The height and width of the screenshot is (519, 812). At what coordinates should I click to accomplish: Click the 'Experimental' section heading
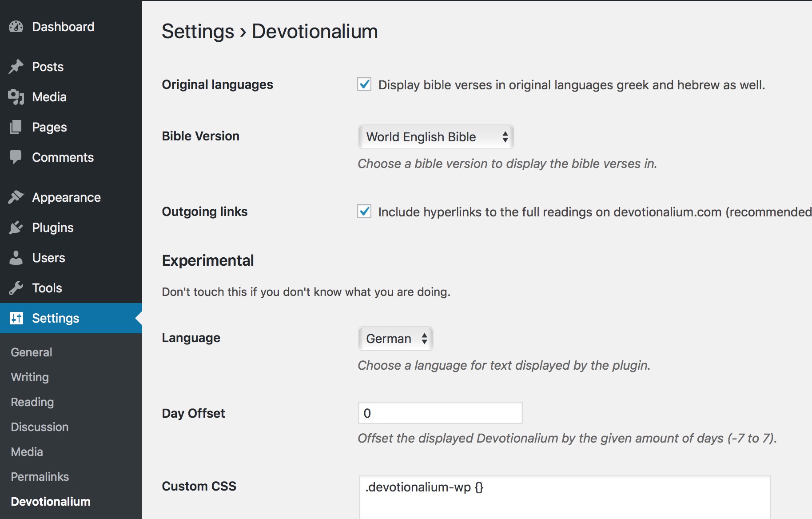click(x=208, y=260)
